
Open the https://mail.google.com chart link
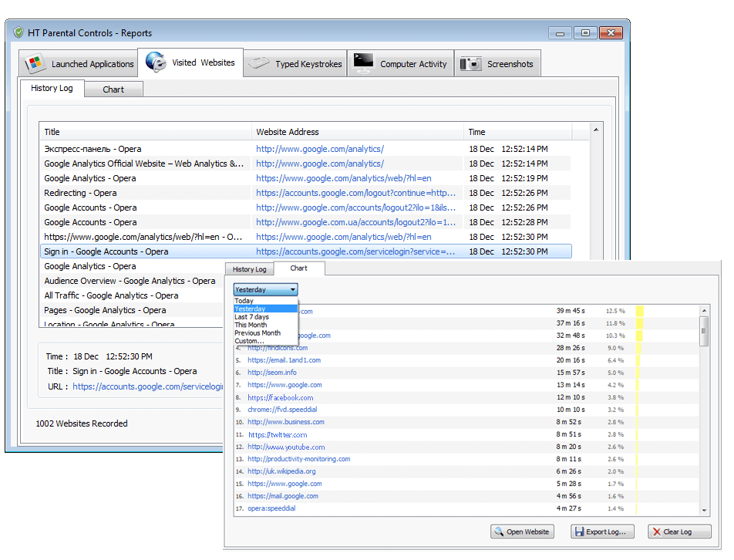click(283, 496)
